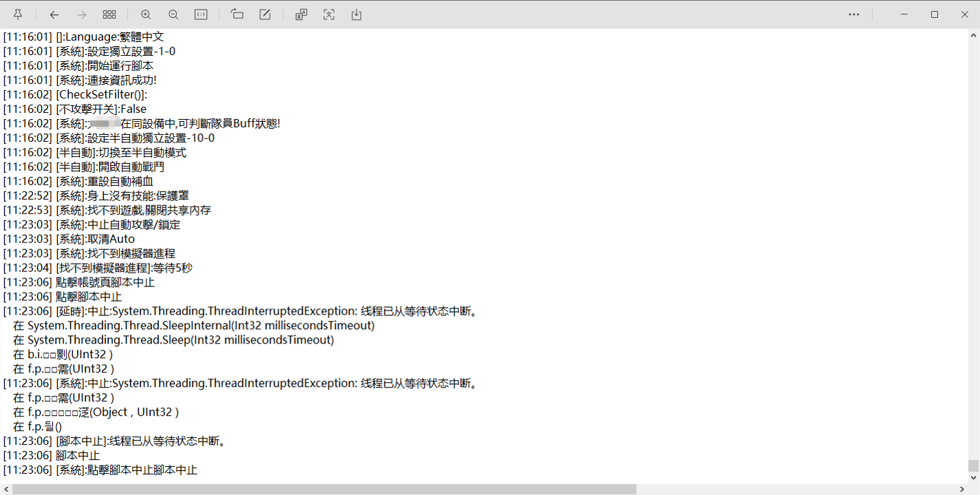Close the viewer window
This screenshot has width=980, height=495.
965,14
